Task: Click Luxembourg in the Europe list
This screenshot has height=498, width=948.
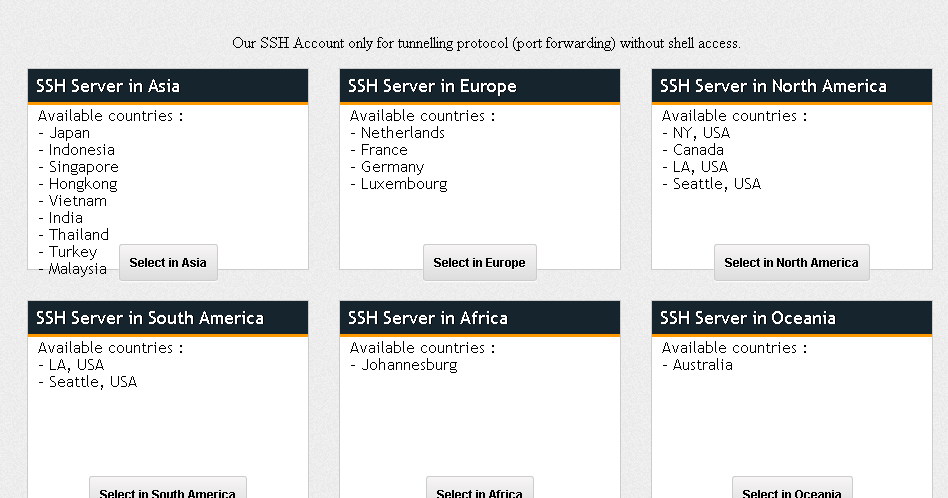Action: click(404, 184)
